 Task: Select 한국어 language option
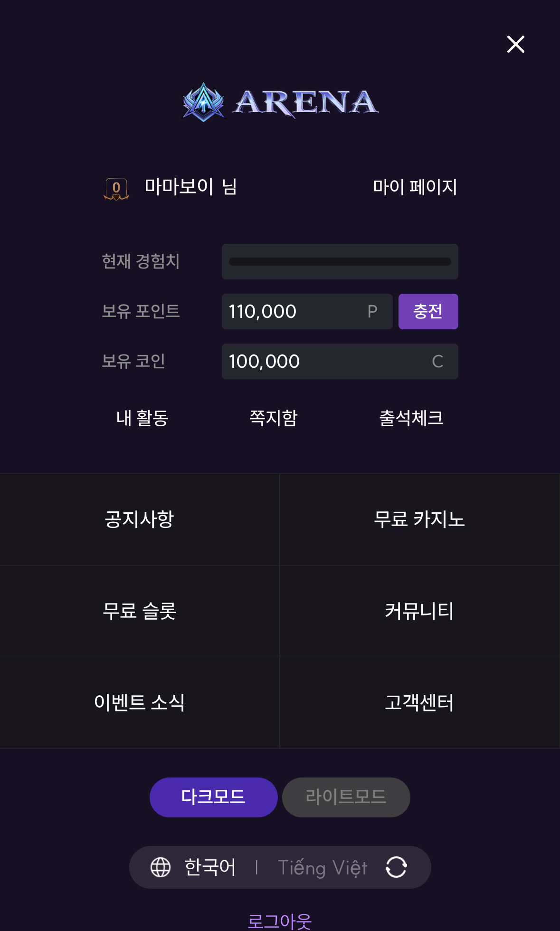click(210, 867)
